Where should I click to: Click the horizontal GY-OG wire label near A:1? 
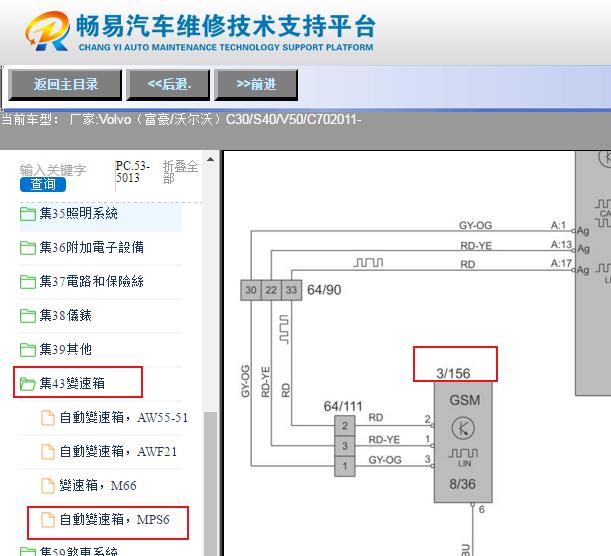[x=475, y=225]
